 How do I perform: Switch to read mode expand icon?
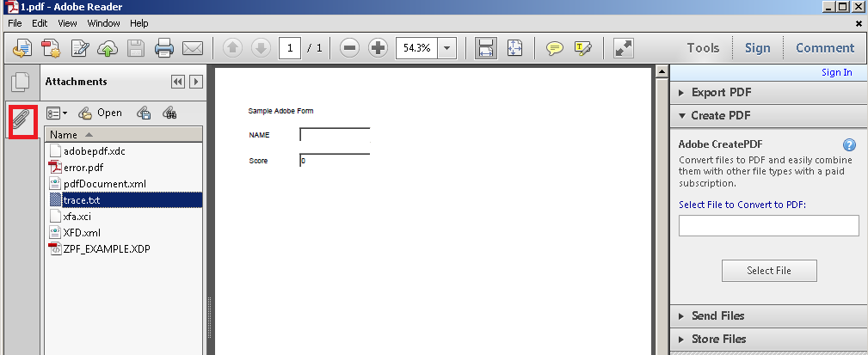click(624, 48)
